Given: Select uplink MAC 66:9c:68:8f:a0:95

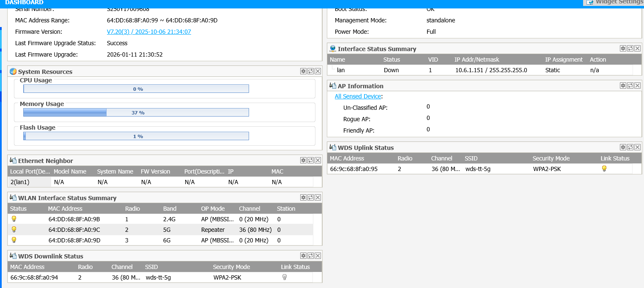Looking at the screenshot, I should coord(354,169).
